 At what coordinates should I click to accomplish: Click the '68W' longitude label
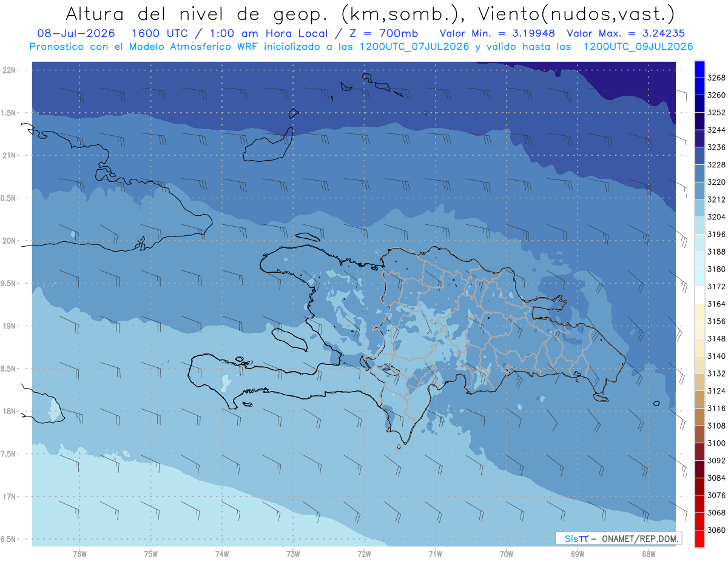(x=649, y=554)
